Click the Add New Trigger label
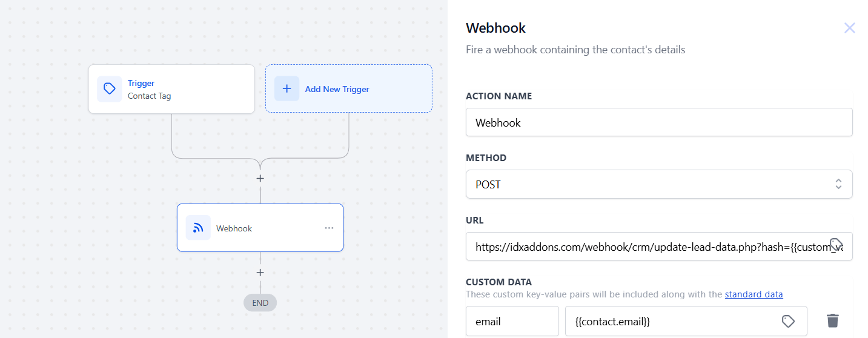 [337, 89]
